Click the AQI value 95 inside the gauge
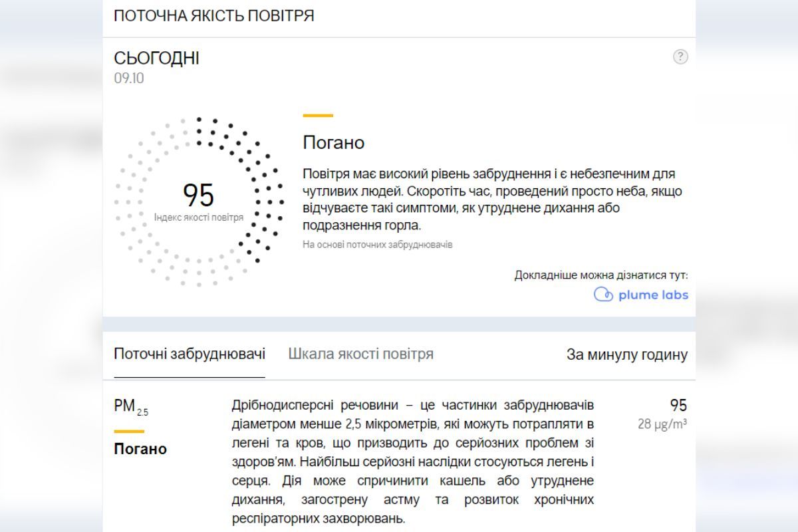 (198, 195)
